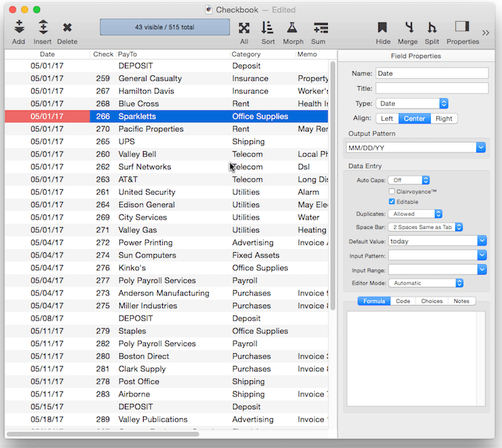Screen dimensions: 502x448
Task: Uncheck the Editable checkbox
Action: tap(391, 201)
